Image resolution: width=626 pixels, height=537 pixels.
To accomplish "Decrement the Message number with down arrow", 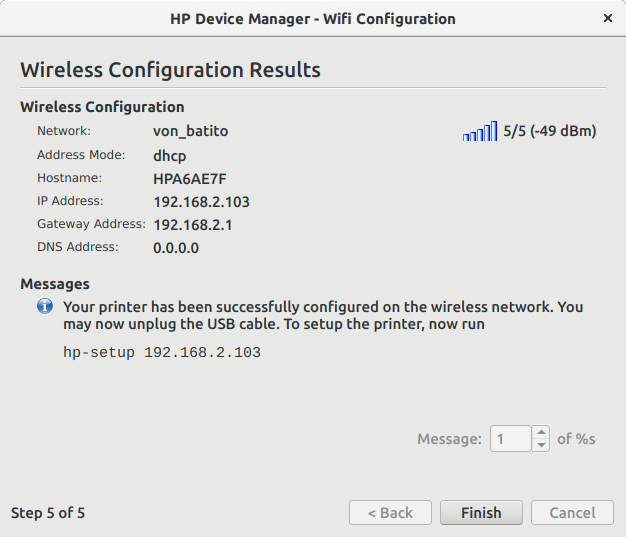I will (x=541, y=445).
